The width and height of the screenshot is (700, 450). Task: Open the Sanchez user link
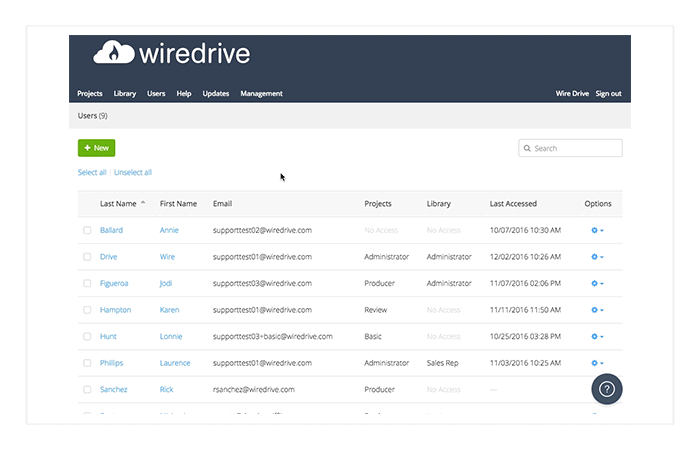[x=113, y=390]
